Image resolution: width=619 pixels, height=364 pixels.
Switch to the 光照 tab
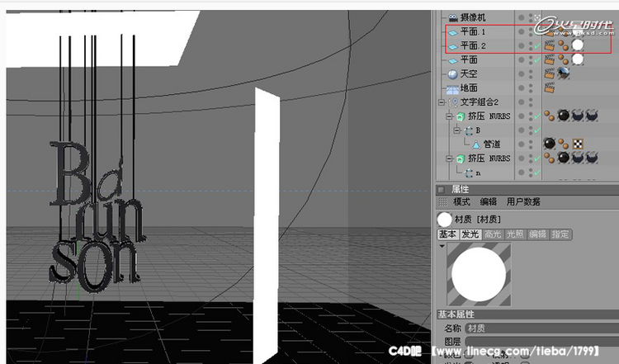click(x=515, y=234)
